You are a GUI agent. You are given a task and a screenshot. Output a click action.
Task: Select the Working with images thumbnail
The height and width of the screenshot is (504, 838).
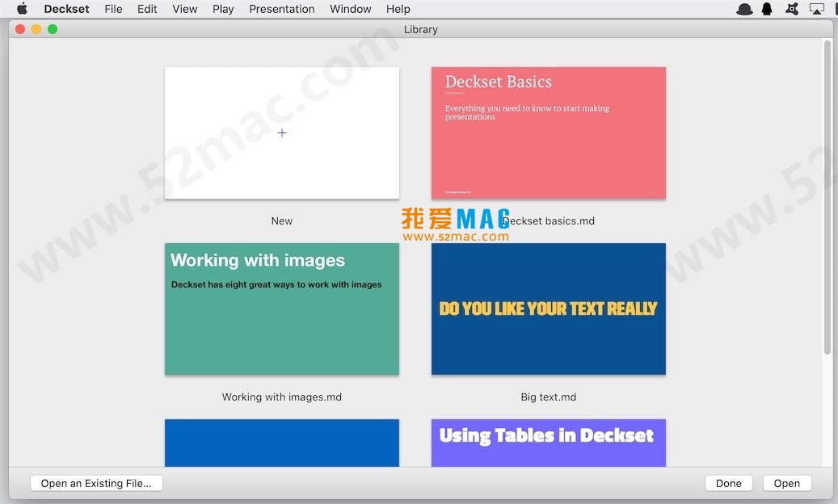[282, 309]
